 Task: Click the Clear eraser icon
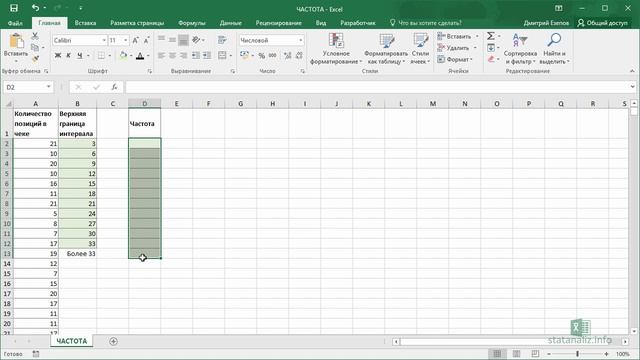[491, 59]
